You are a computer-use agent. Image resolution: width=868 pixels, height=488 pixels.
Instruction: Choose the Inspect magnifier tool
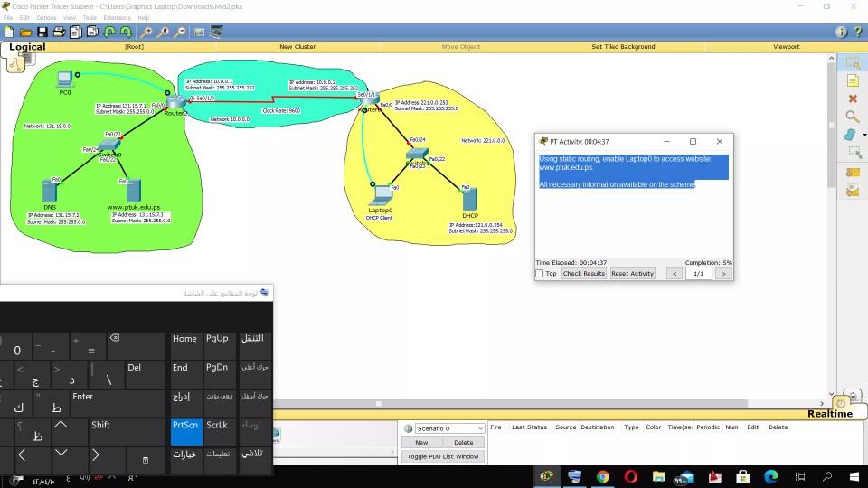click(x=853, y=117)
